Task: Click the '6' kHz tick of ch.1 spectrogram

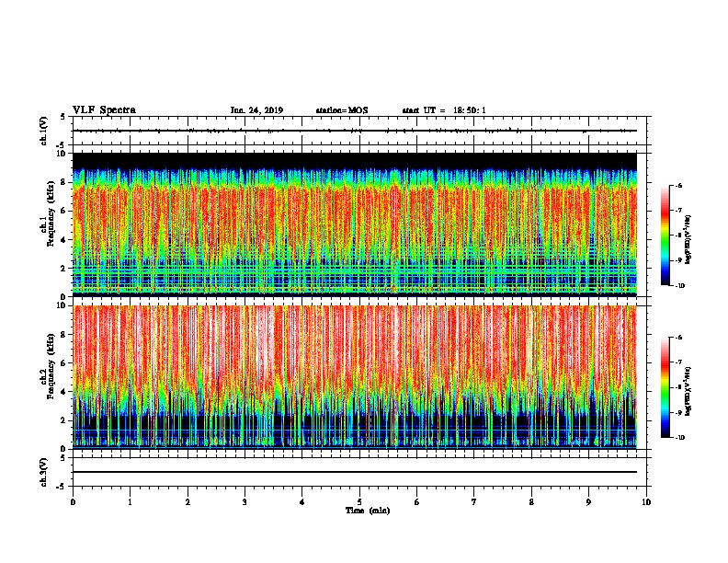Action: click(63, 211)
